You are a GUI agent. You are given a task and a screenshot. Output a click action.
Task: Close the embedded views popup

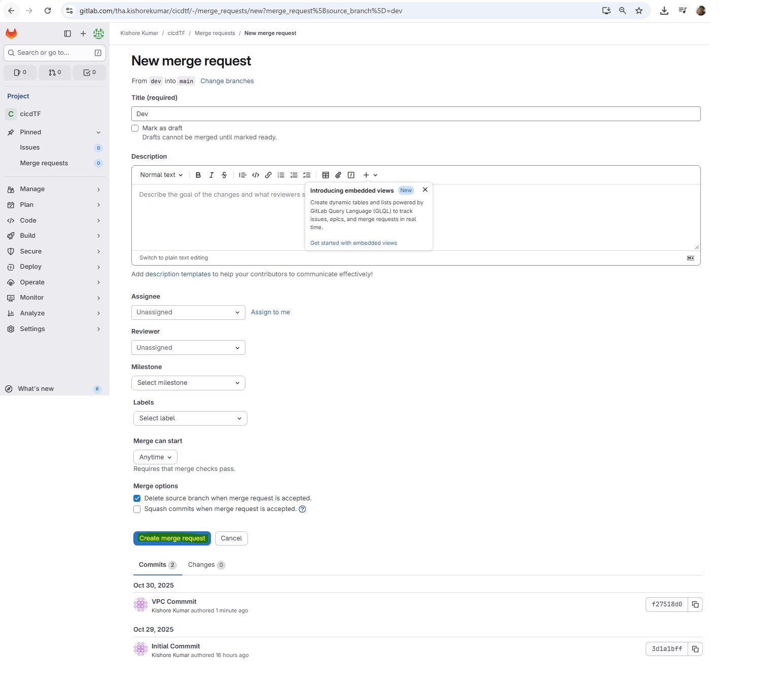[425, 190]
